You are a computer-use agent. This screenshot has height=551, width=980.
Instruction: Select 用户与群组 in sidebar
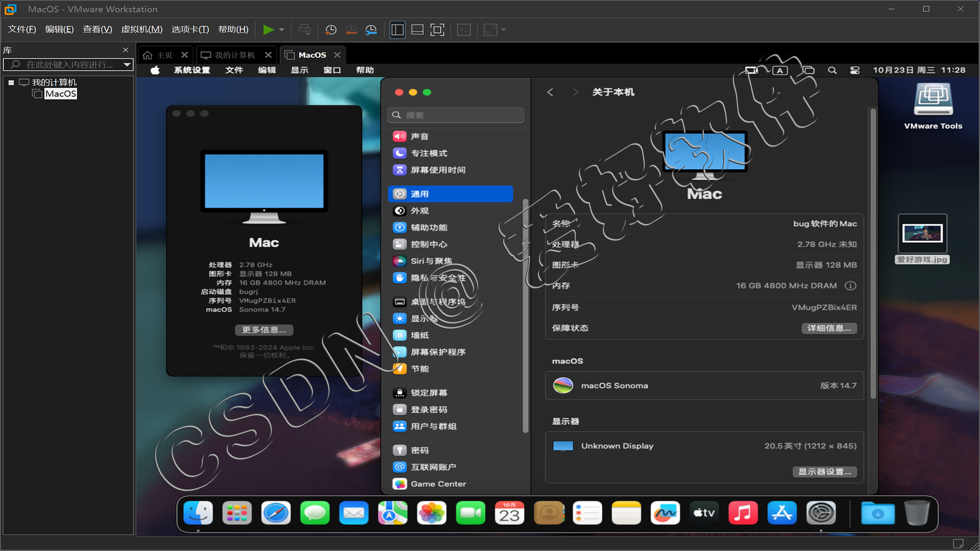coord(450,427)
